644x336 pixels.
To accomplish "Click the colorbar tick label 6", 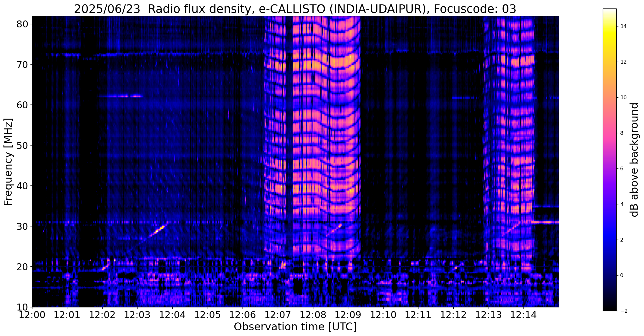I will (x=621, y=169).
